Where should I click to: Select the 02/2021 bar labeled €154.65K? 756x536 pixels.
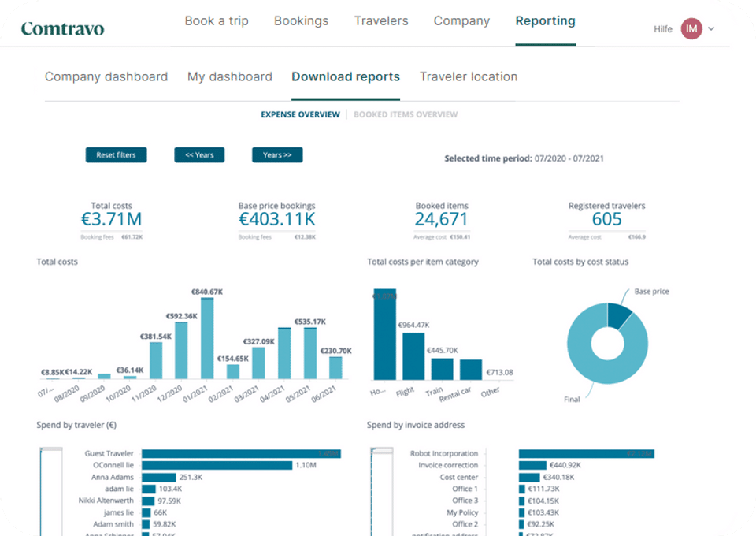[x=233, y=371]
